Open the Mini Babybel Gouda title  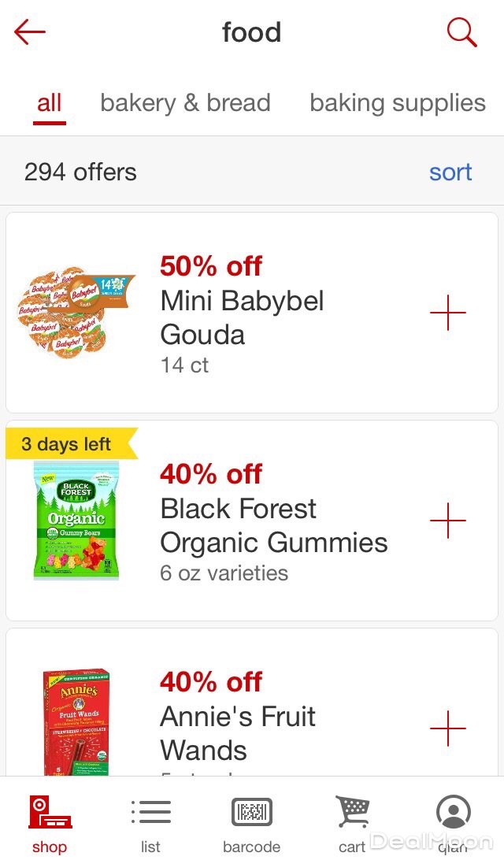(x=243, y=317)
